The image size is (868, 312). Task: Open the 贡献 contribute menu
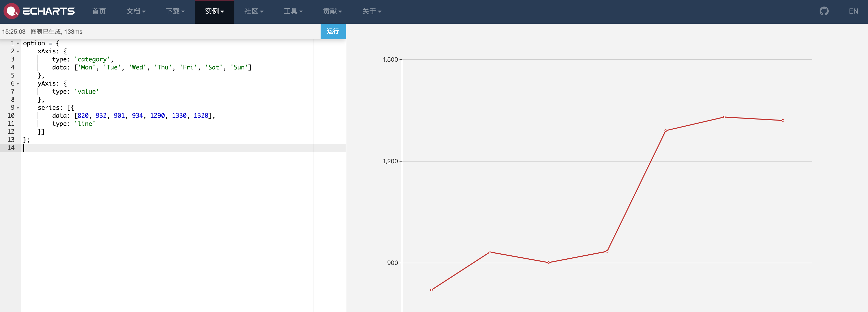[332, 11]
